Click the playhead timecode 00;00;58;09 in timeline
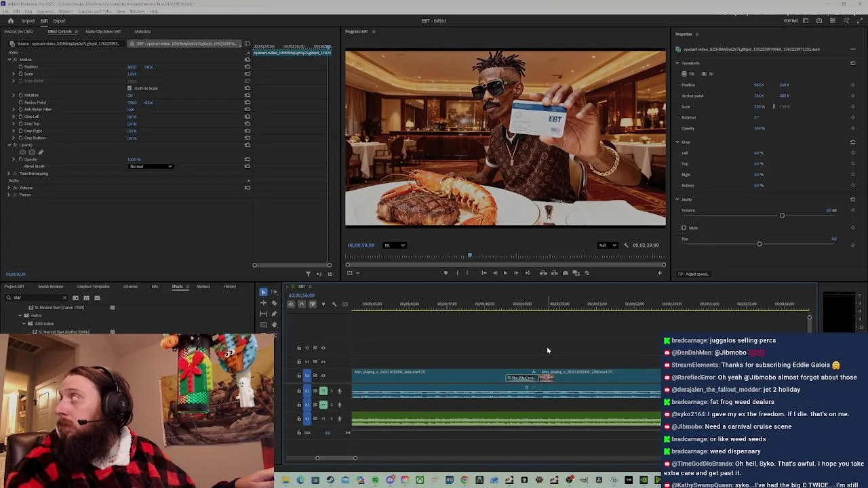 point(301,296)
